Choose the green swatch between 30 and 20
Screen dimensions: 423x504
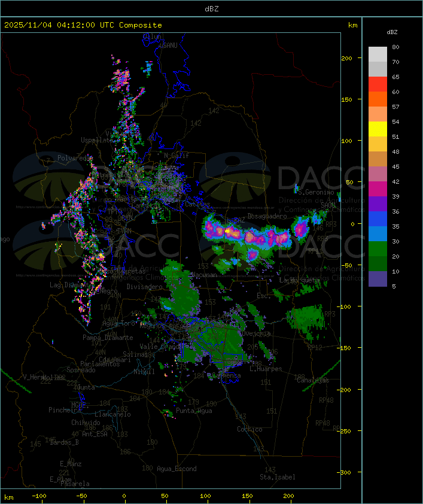[x=378, y=249]
